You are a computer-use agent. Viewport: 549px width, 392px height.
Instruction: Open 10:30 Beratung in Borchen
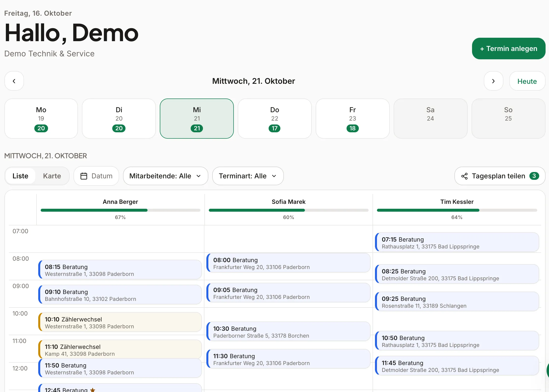click(x=288, y=331)
